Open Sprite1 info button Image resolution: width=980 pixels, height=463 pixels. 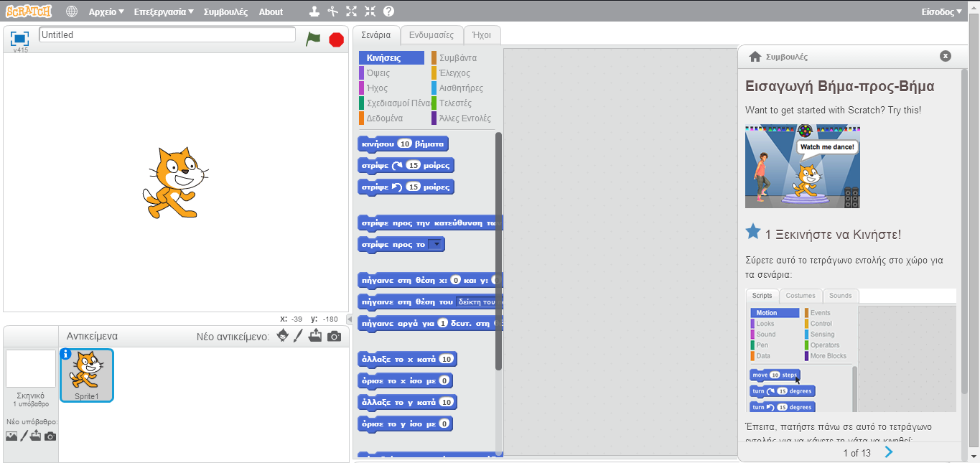66,354
